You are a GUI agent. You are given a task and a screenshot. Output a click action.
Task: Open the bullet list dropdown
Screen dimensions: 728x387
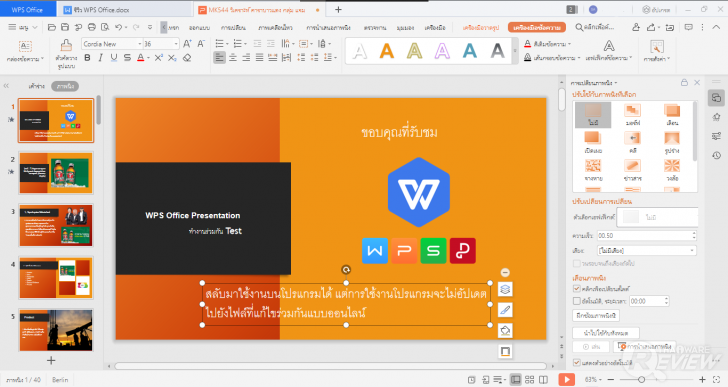[x=227, y=44]
